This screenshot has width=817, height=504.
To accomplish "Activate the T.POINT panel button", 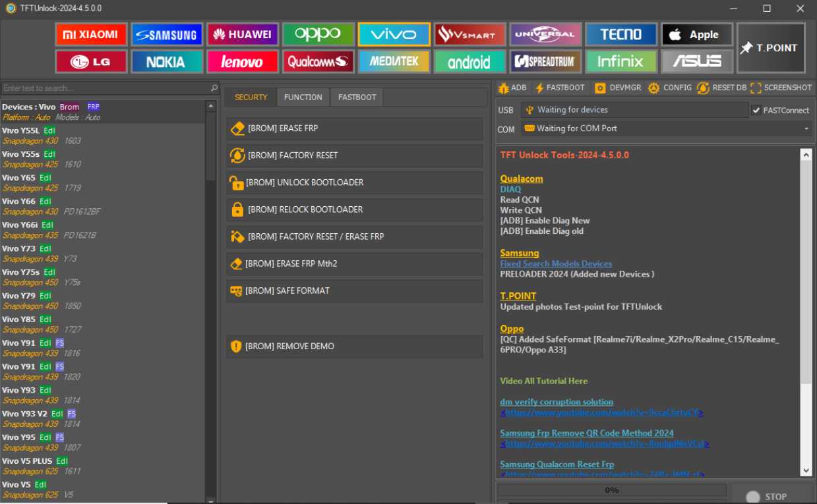I will pos(770,47).
